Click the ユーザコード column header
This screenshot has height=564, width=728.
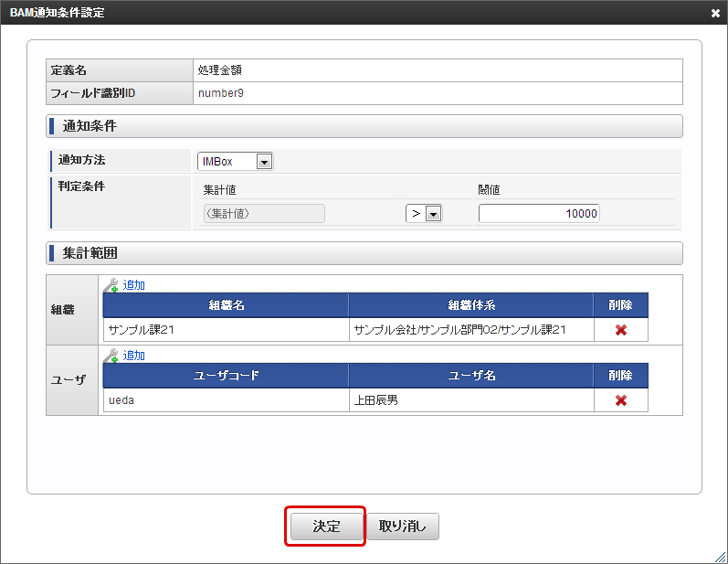pyautogui.click(x=226, y=376)
